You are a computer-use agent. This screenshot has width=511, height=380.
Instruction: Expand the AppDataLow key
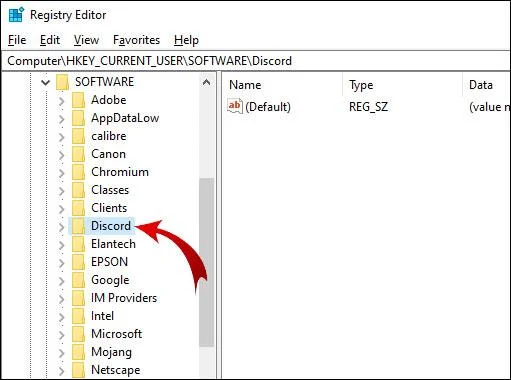tap(61, 119)
